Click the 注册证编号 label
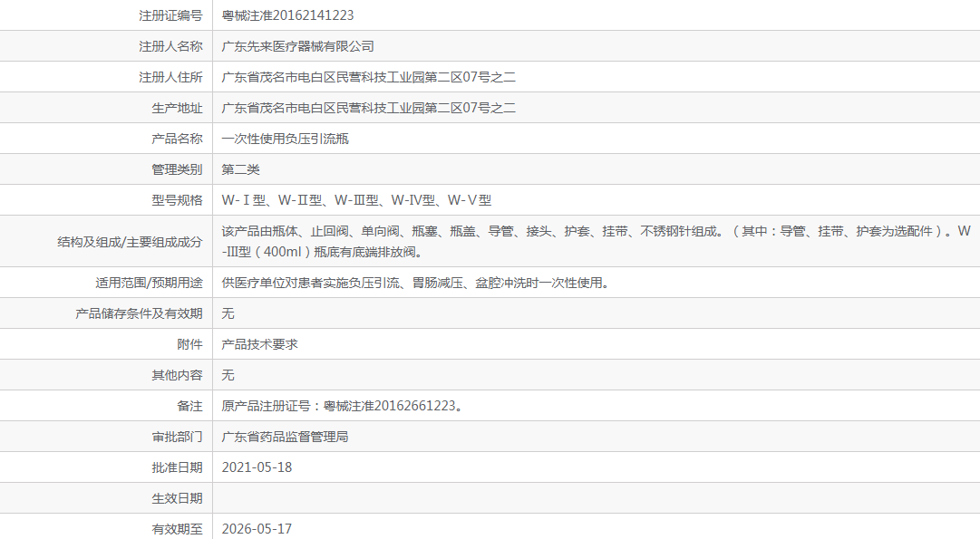Image resolution: width=980 pixels, height=539 pixels. coord(170,15)
